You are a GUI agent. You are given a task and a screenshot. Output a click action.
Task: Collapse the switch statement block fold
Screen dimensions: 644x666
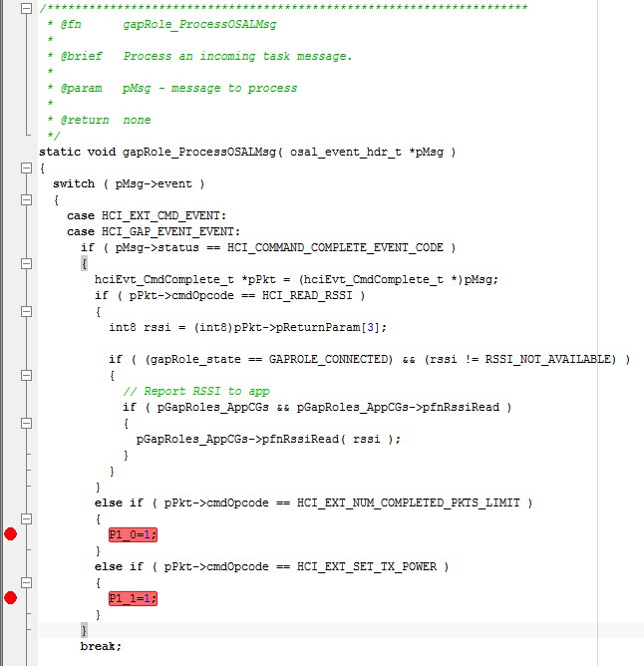[x=26, y=199]
